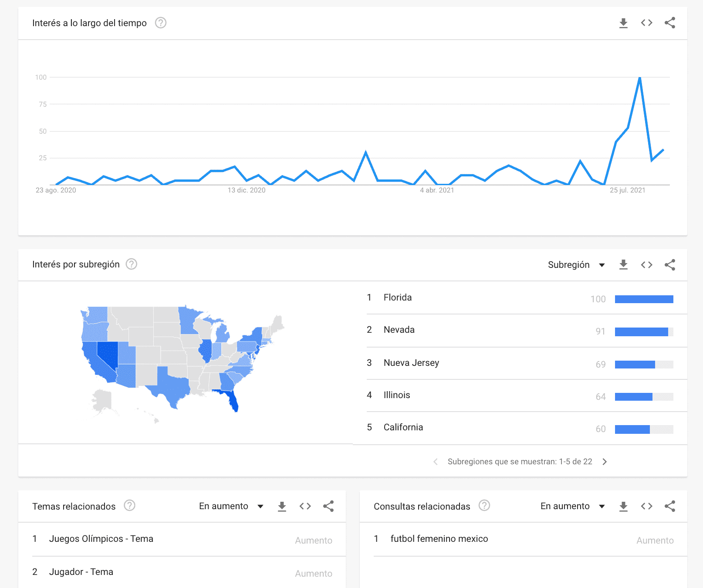Screen dimensions: 703x588
Task: Open 'En aumento' dropdown in Temas relacionados
Action: pos(231,506)
